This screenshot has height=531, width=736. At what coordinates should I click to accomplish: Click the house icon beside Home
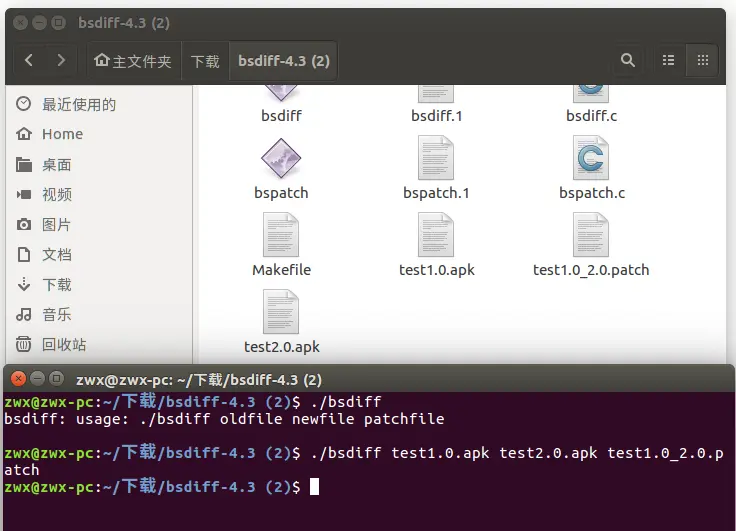click(23, 134)
